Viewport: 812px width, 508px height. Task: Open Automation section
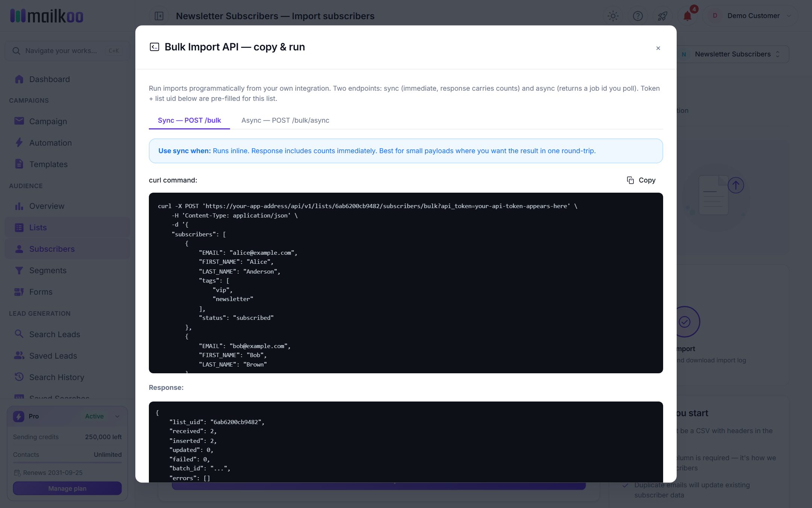click(x=67, y=143)
